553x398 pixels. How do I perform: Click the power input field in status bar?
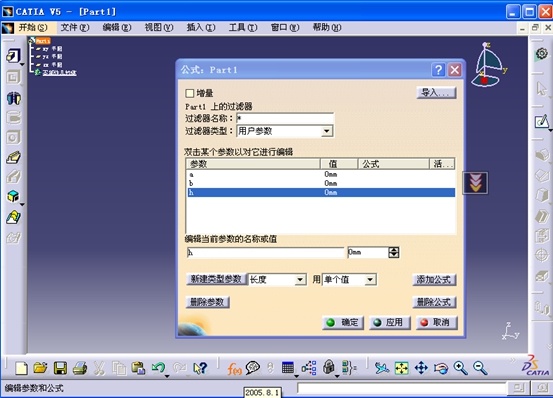coord(401,388)
